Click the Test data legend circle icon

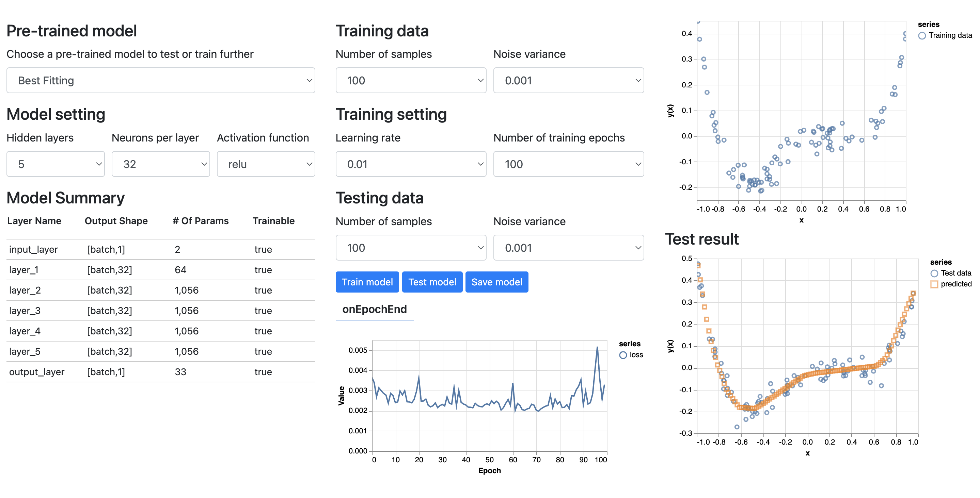pyautogui.click(x=934, y=273)
